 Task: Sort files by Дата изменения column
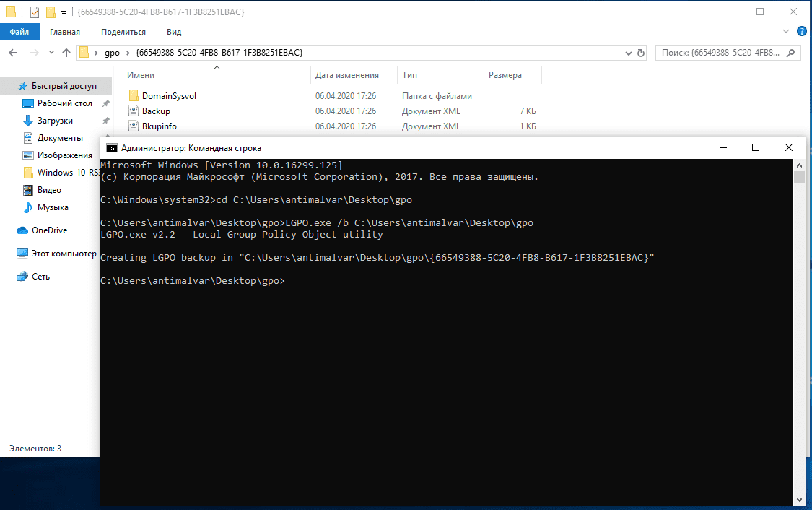347,75
